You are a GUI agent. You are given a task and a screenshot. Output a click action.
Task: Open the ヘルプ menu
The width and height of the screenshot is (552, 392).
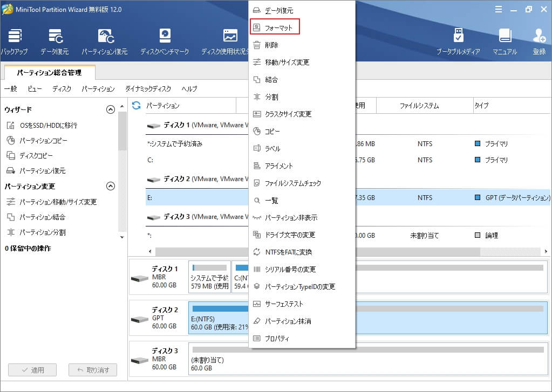[189, 88]
